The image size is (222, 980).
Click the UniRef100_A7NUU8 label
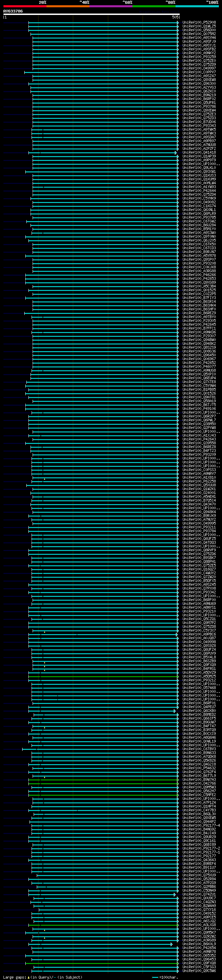tap(199, 145)
